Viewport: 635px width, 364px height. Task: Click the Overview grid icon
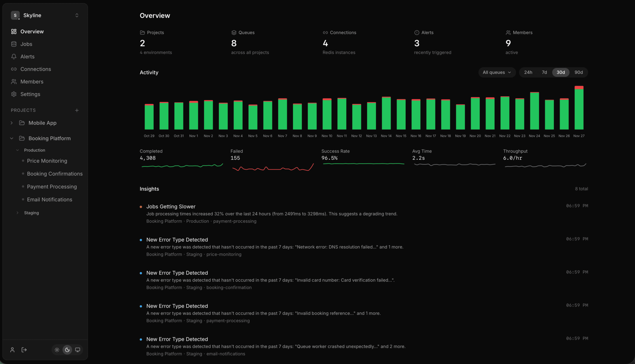pos(14,31)
